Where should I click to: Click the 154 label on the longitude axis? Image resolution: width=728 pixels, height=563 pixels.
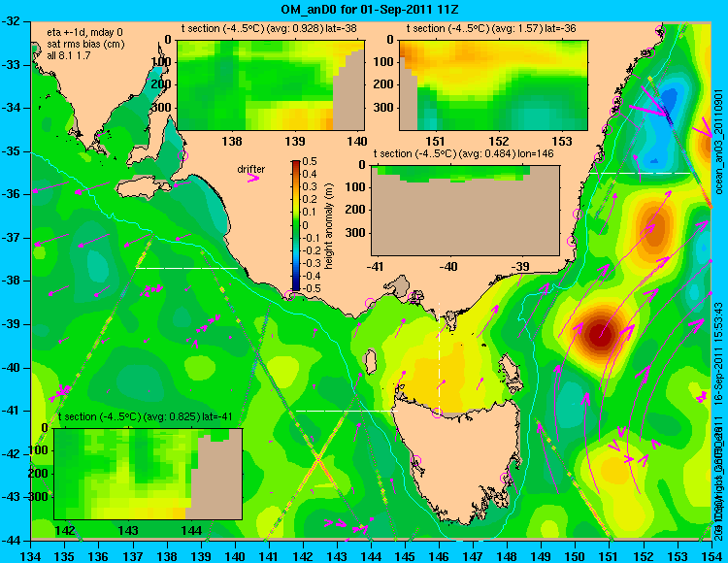[x=711, y=556]
